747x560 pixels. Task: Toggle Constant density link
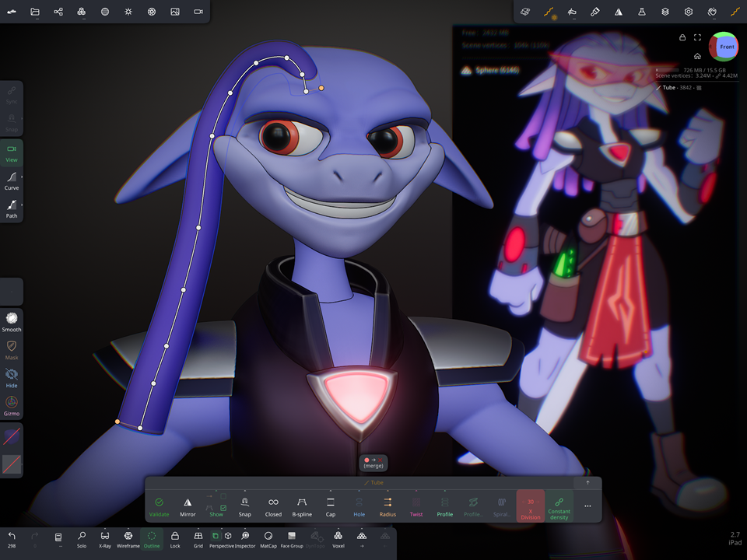pos(559,506)
